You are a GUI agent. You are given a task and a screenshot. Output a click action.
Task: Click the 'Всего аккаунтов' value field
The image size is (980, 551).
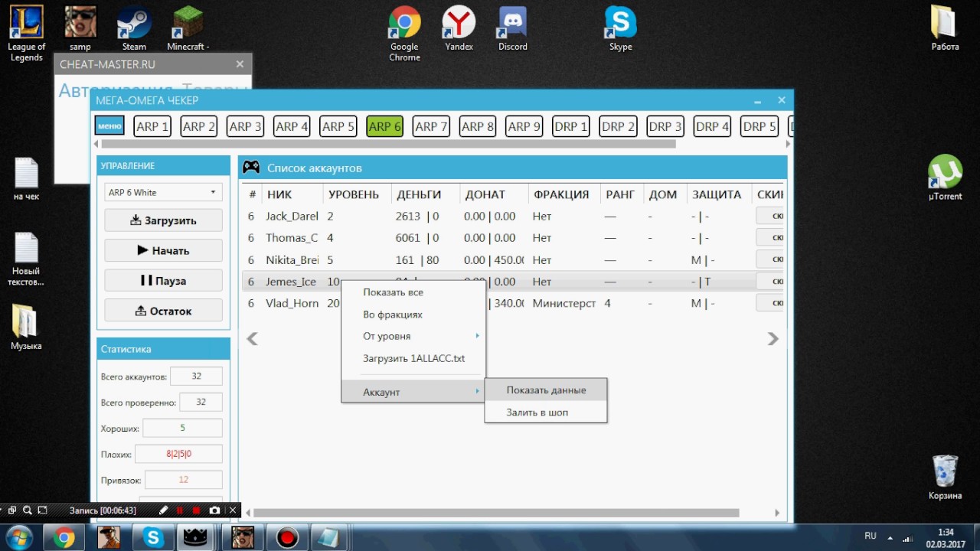pos(196,377)
